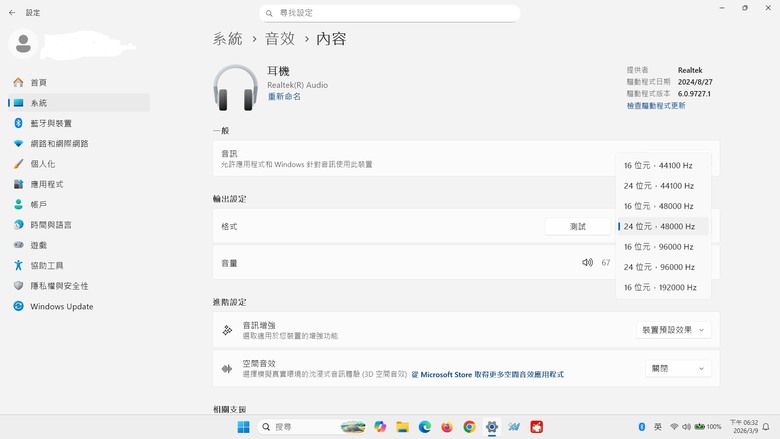The height and width of the screenshot is (439, 780).
Task: Open 空間音效 關閉 dropdown
Action: (678, 369)
